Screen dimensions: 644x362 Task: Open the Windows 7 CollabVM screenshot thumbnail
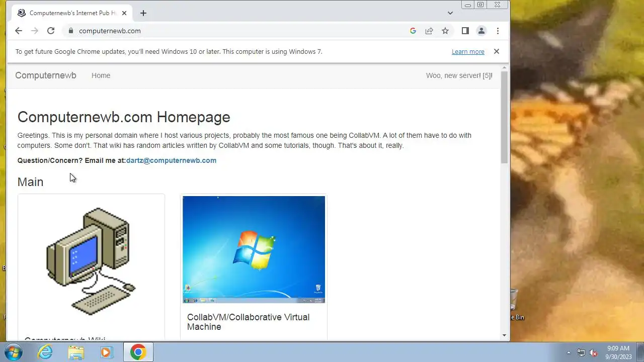[254, 249]
